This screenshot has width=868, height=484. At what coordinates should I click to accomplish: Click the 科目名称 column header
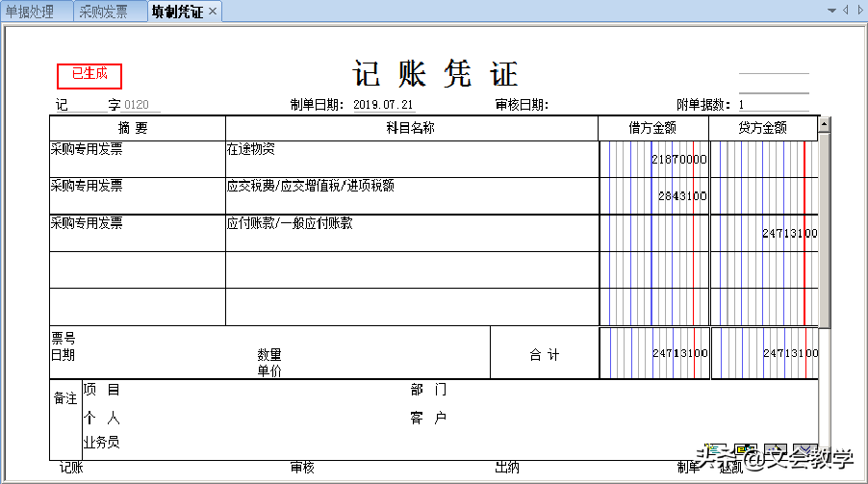tap(411, 128)
